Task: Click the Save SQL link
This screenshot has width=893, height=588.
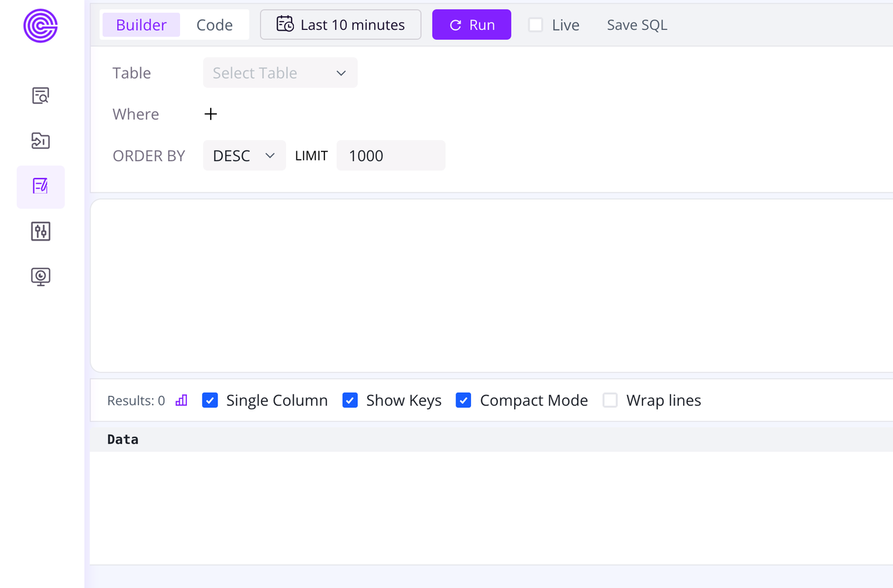Action: coord(636,24)
